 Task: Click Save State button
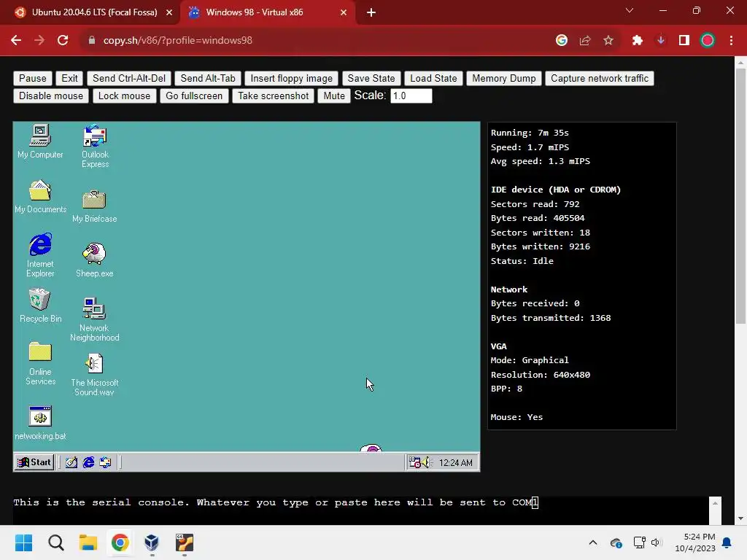(371, 79)
